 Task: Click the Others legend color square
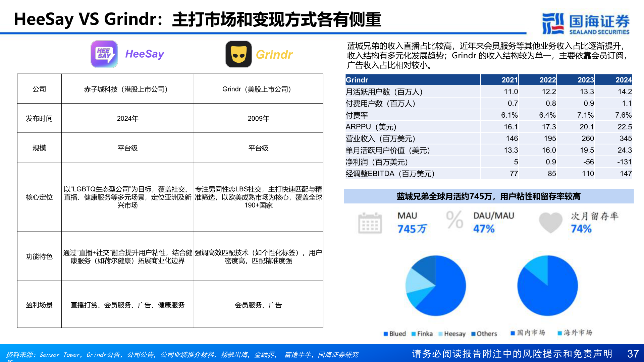click(473, 334)
